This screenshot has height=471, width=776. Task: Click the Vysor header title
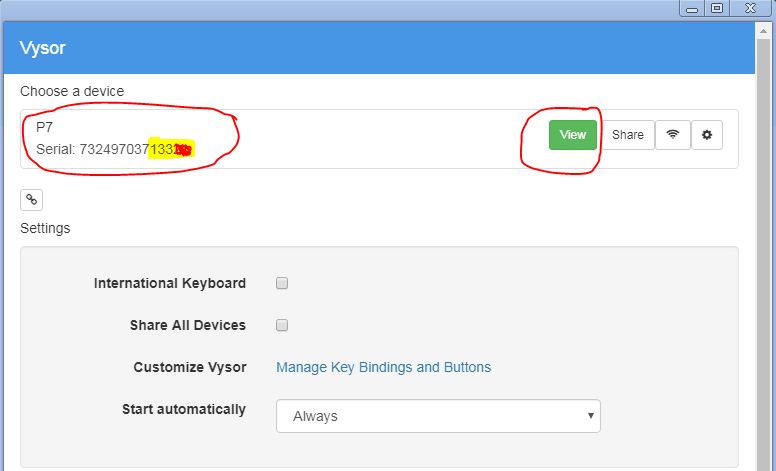pyautogui.click(x=43, y=48)
